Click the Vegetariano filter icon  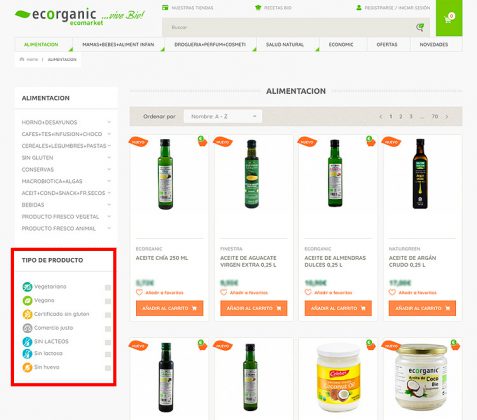tap(27, 287)
